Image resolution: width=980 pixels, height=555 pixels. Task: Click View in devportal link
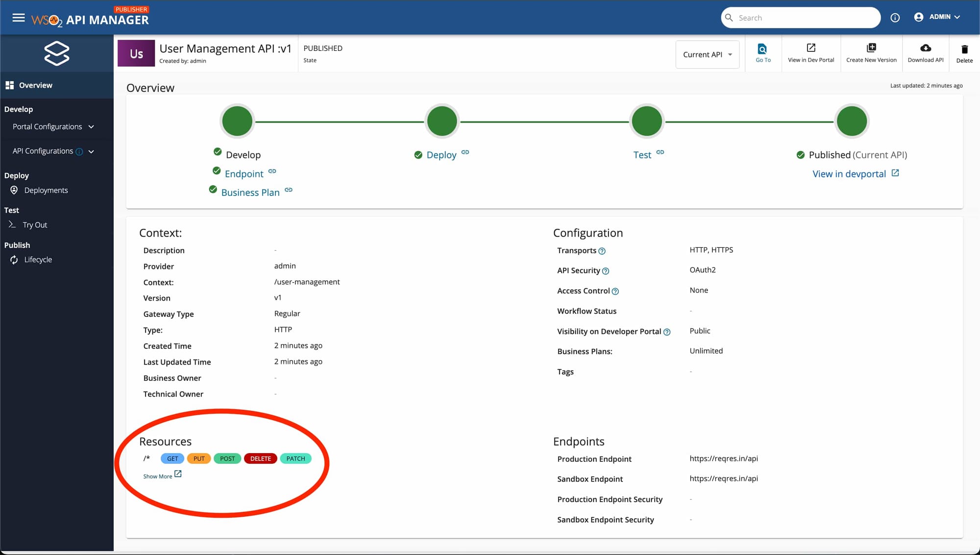pos(849,174)
